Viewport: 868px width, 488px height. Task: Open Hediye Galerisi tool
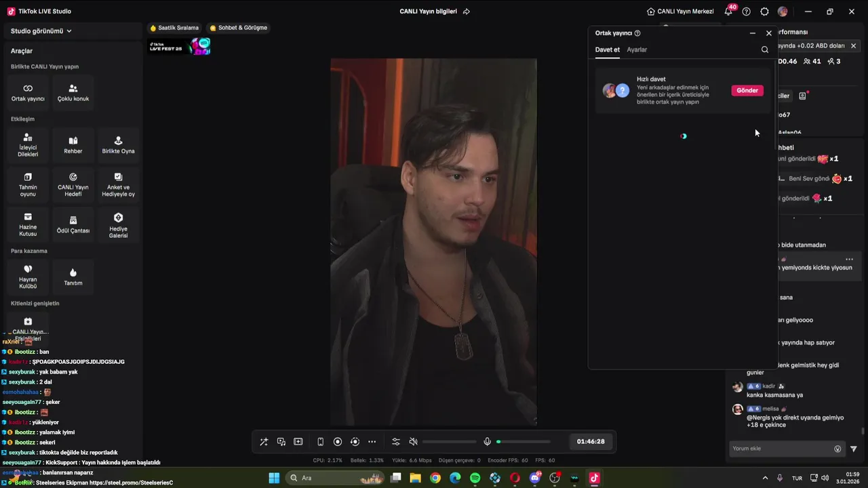pos(118,224)
